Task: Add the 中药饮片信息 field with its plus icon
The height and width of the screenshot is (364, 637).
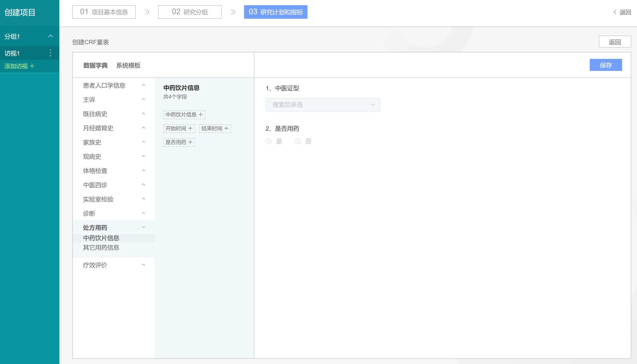Action: click(x=200, y=114)
